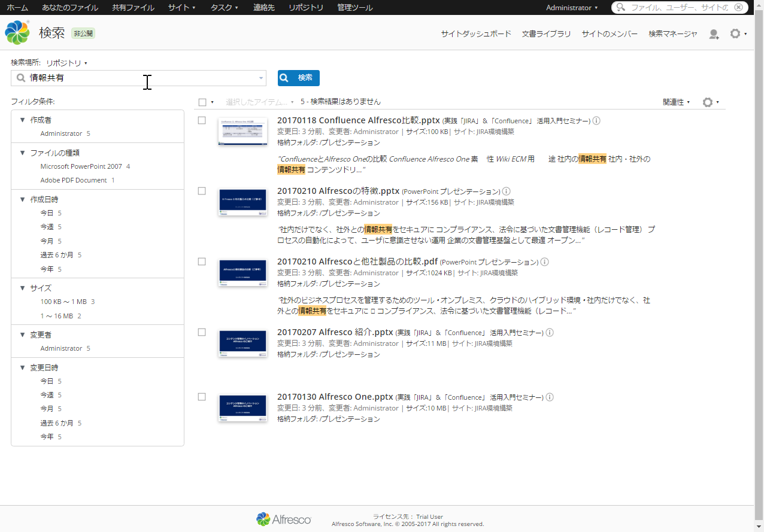The width and height of the screenshot is (764, 532).
Task: Click the Alfresco footer logo
Action: click(284, 519)
